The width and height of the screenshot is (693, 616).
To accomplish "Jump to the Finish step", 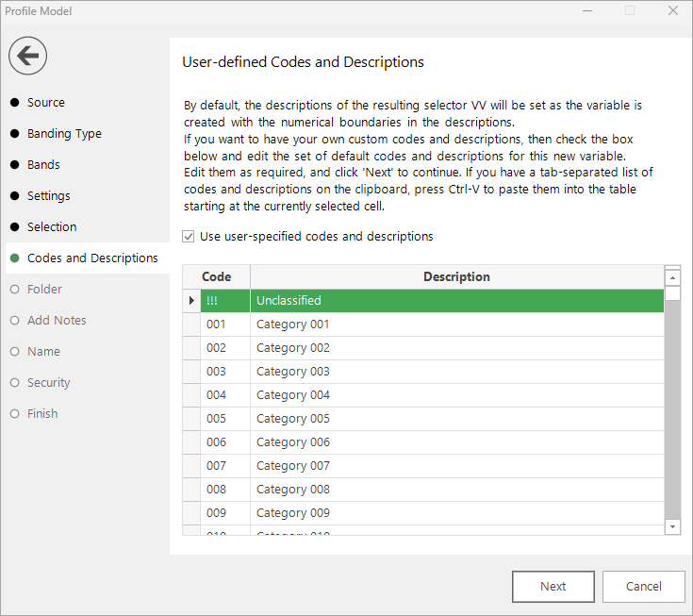I will pyautogui.click(x=42, y=413).
